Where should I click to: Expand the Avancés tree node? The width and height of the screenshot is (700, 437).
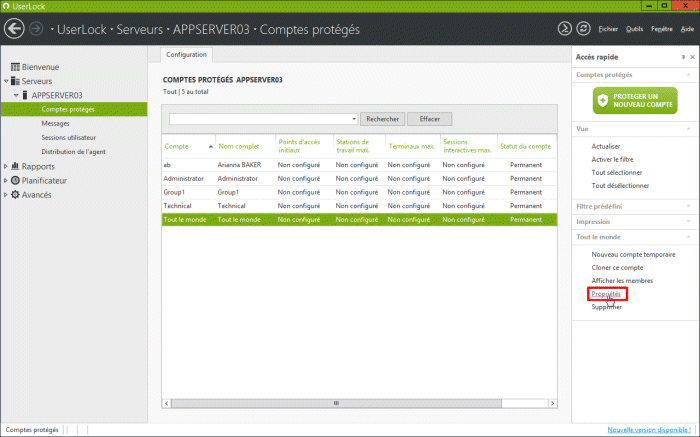click(6, 195)
